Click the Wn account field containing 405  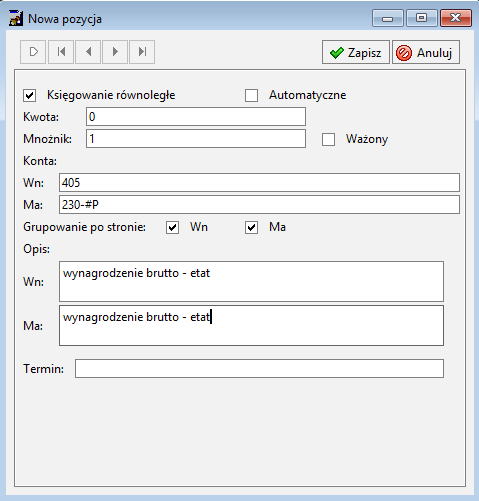click(x=259, y=183)
